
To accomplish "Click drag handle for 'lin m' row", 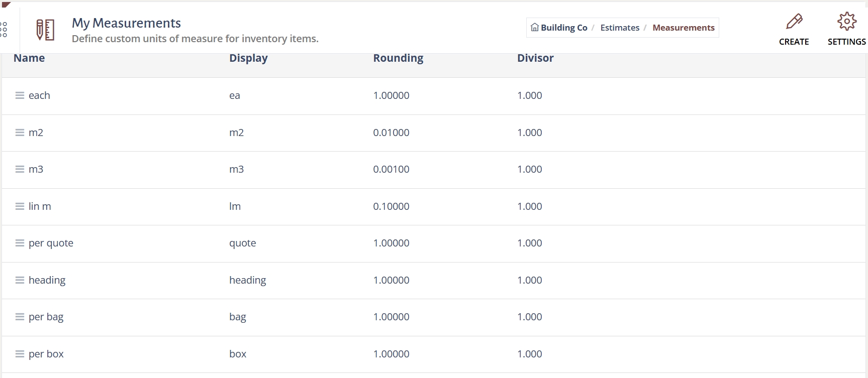I will 20,206.
